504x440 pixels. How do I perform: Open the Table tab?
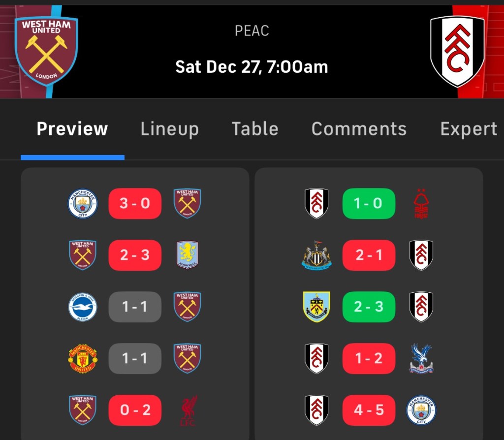(x=255, y=129)
